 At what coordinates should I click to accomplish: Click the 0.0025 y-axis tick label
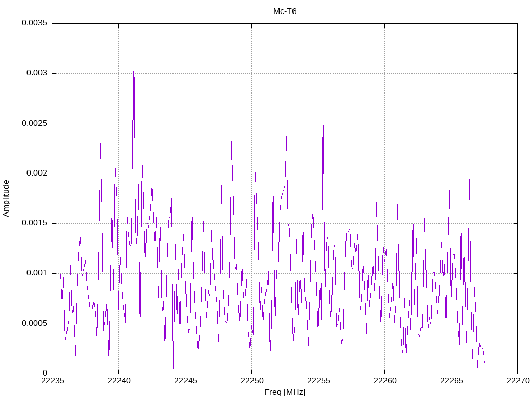coord(35,124)
